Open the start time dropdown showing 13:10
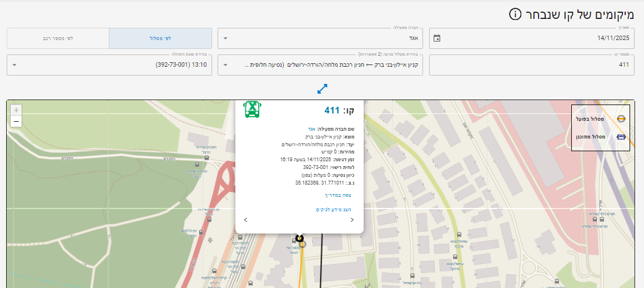The width and height of the screenshot is (644, 288). 109,65
